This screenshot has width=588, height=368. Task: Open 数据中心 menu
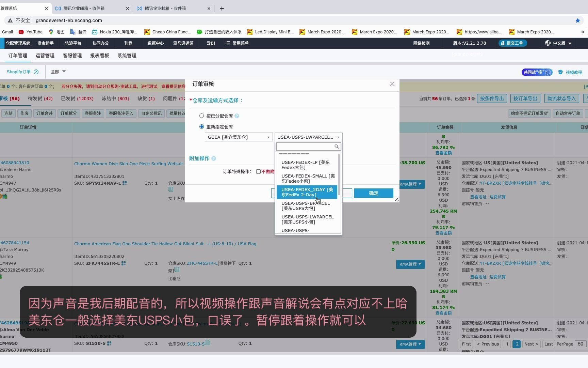156,43
